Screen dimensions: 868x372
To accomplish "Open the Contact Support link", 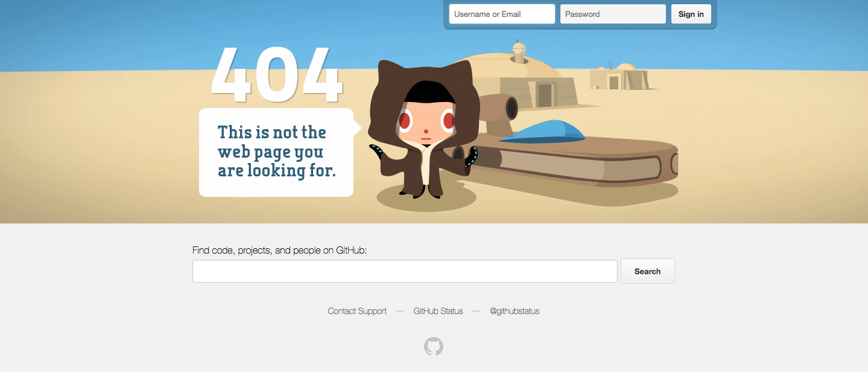I will tap(357, 311).
